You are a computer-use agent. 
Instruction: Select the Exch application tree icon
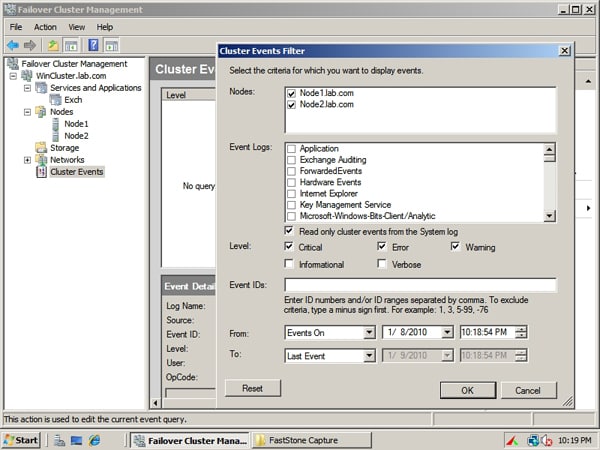pyautogui.click(x=55, y=100)
